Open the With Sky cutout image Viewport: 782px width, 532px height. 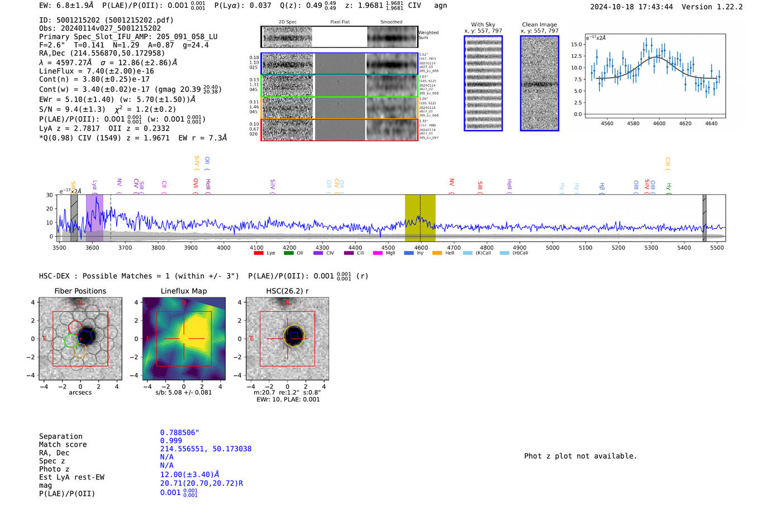(x=483, y=83)
